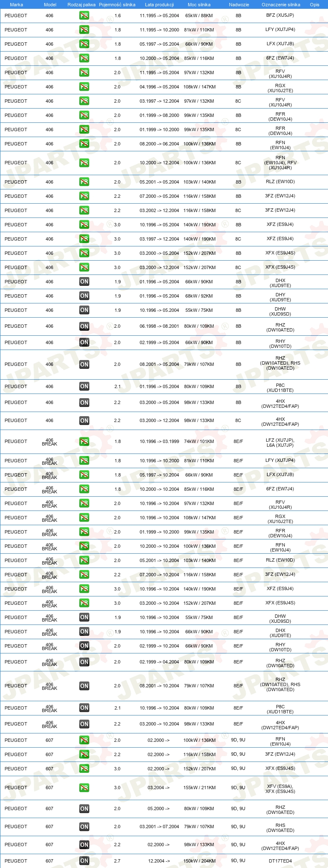Click diesel ON icon in 406 Break 4HX row
This screenshot has height=868, width=328.
point(84,724)
